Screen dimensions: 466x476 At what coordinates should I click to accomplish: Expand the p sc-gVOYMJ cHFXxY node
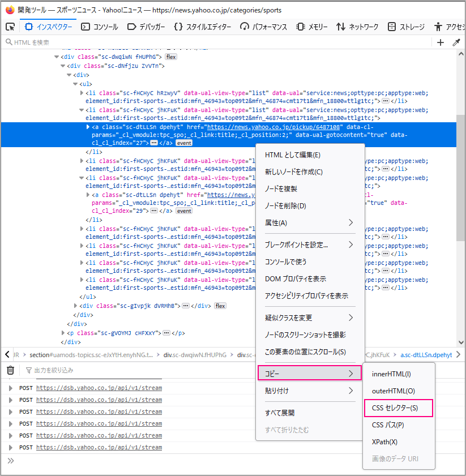63,333
